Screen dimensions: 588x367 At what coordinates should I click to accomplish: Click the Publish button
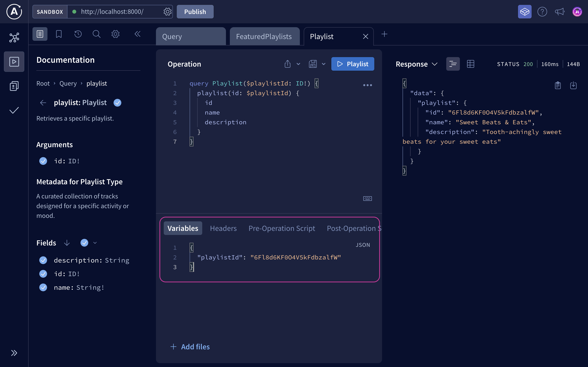click(x=195, y=11)
